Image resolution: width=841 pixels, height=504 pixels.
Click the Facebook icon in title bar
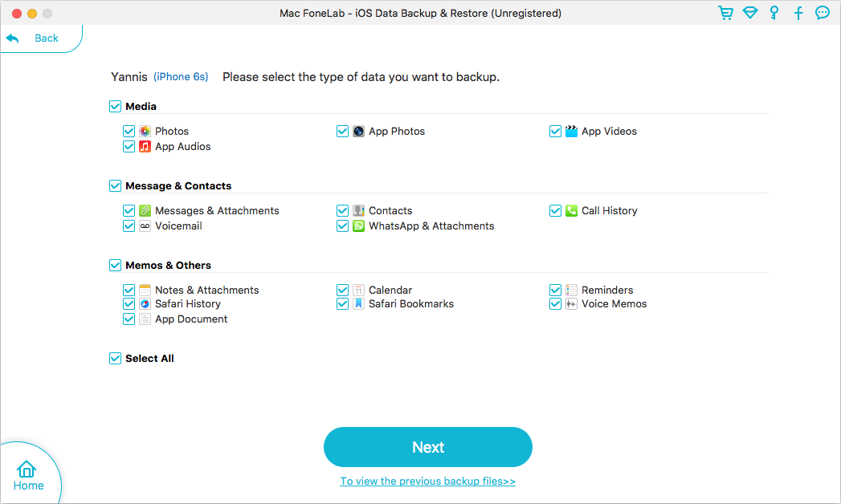(798, 13)
